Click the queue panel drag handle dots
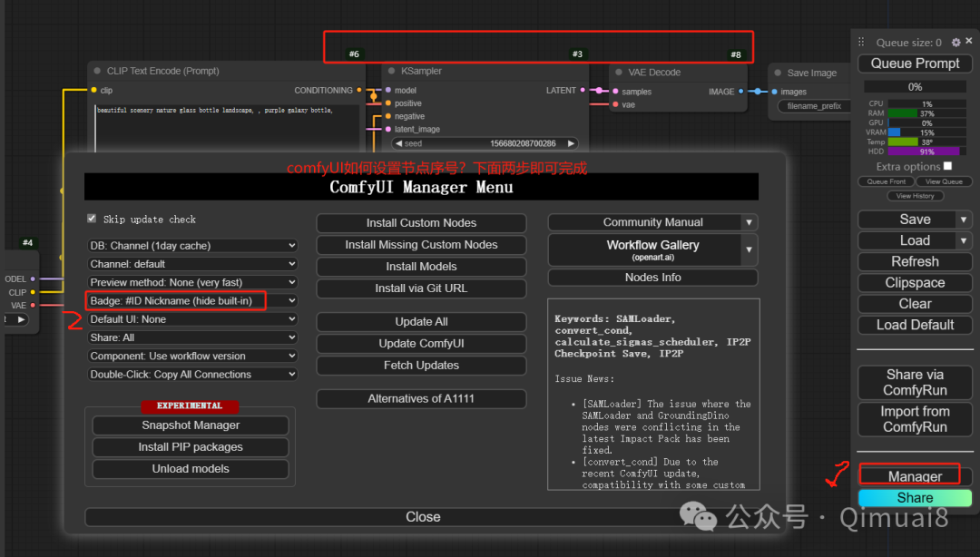This screenshot has height=557, width=980. [861, 42]
